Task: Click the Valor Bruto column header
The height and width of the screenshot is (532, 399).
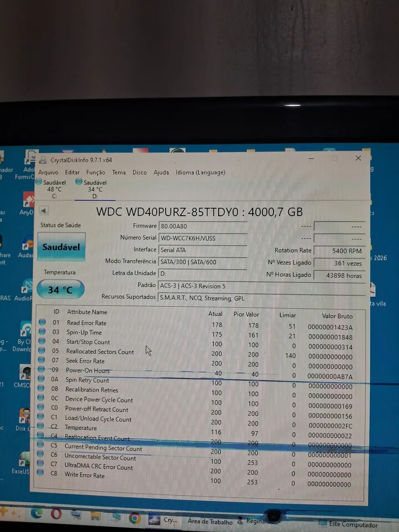Action: coord(337,316)
